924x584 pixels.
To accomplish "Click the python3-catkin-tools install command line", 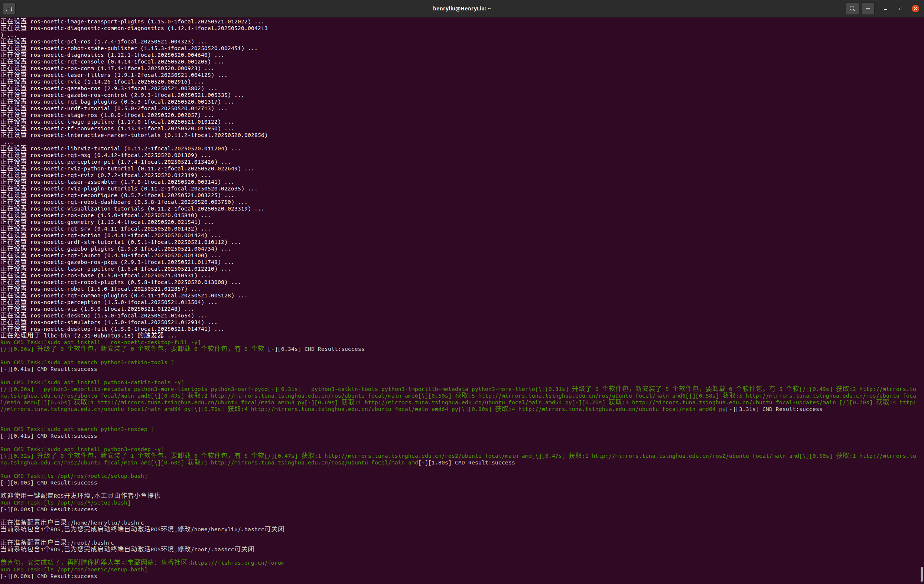I will tap(92, 382).
